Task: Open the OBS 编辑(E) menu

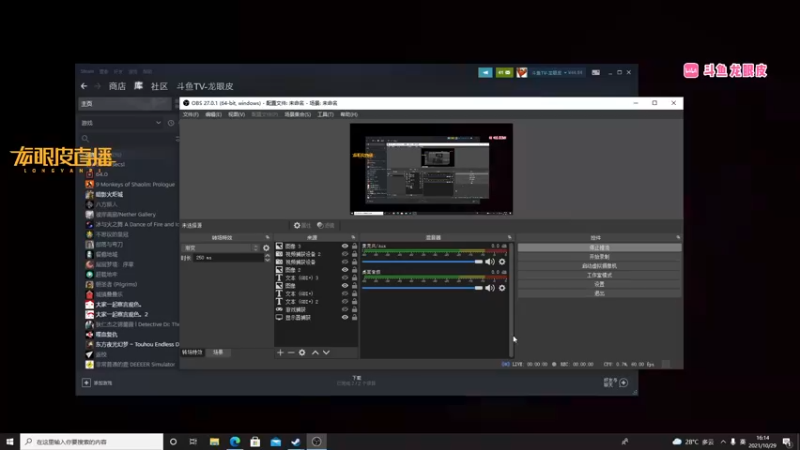Action: [213, 115]
